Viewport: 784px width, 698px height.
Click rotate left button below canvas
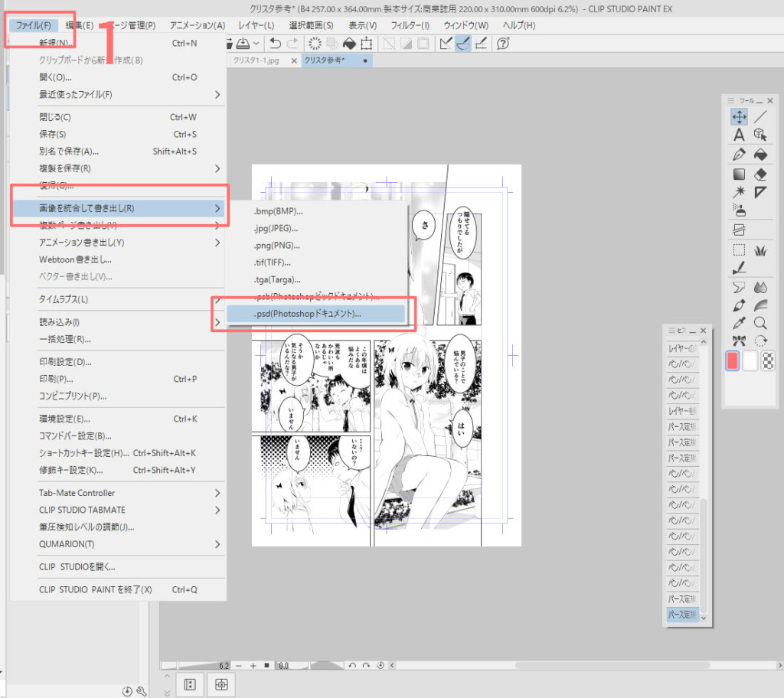click(x=352, y=666)
